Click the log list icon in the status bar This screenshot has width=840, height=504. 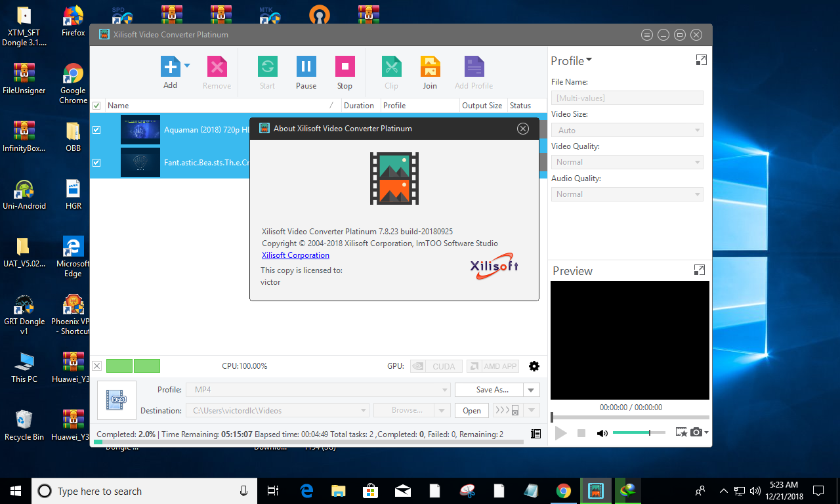click(535, 434)
